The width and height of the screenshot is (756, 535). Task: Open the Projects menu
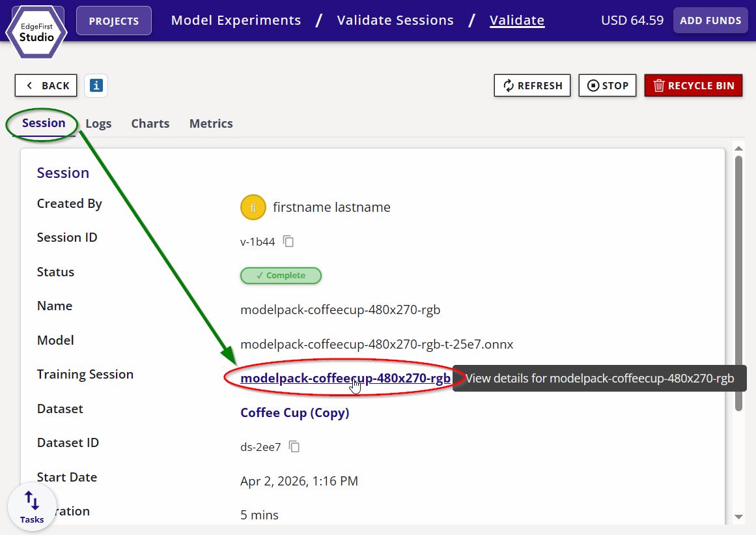[x=114, y=21]
